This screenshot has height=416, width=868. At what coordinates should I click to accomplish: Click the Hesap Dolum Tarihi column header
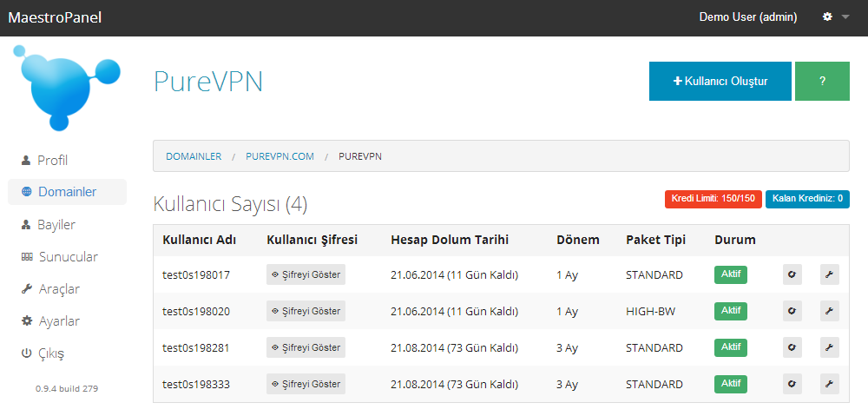[x=450, y=241]
